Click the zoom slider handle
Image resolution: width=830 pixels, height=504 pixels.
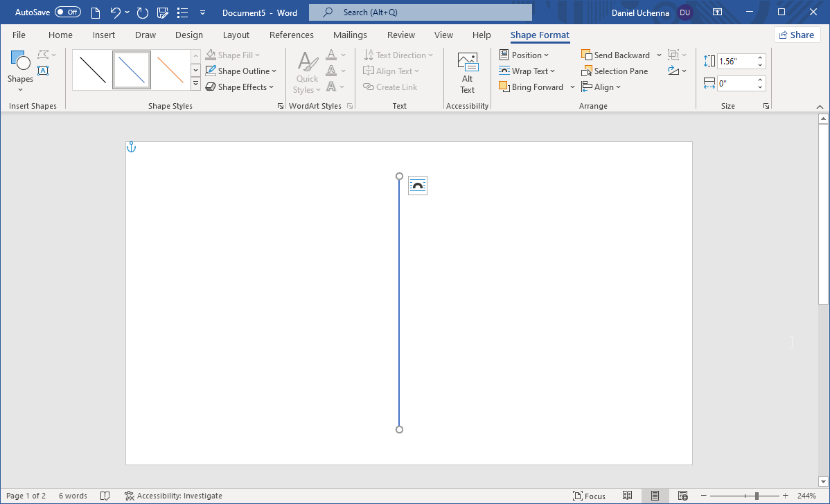[x=757, y=496]
